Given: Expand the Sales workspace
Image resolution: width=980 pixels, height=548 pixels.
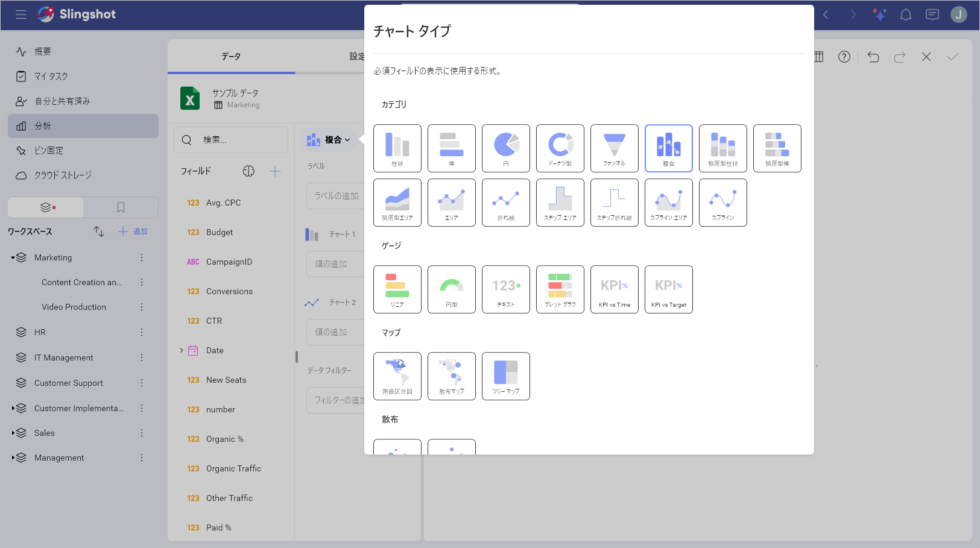Looking at the screenshot, I should (13, 433).
